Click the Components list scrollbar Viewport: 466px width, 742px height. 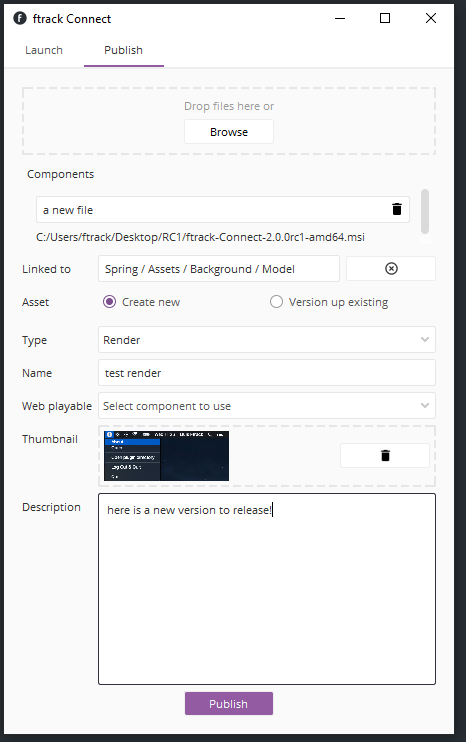click(x=425, y=212)
